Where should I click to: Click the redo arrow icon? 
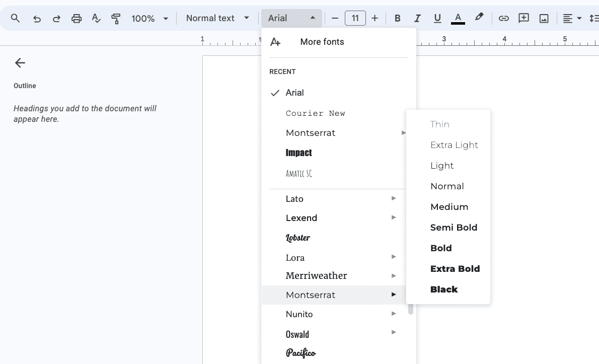tap(56, 19)
